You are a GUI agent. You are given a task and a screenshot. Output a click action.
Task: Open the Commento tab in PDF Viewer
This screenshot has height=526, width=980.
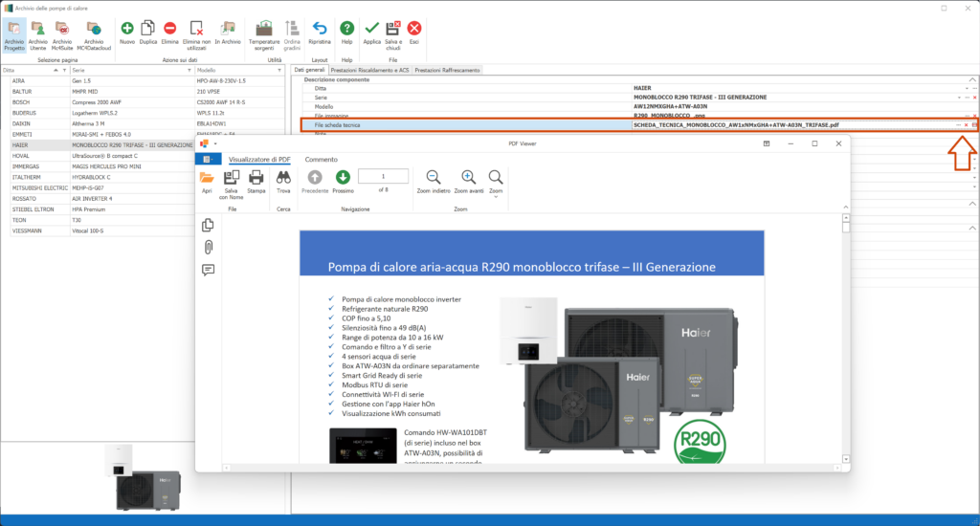tap(321, 160)
